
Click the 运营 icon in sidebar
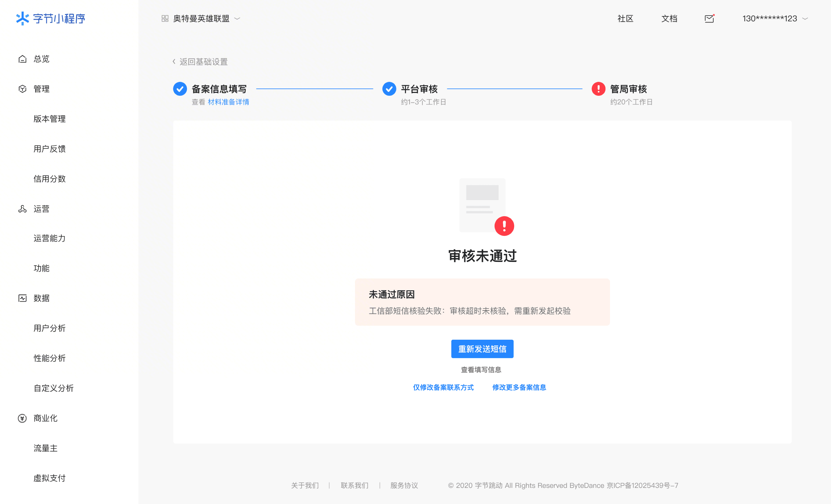point(22,209)
